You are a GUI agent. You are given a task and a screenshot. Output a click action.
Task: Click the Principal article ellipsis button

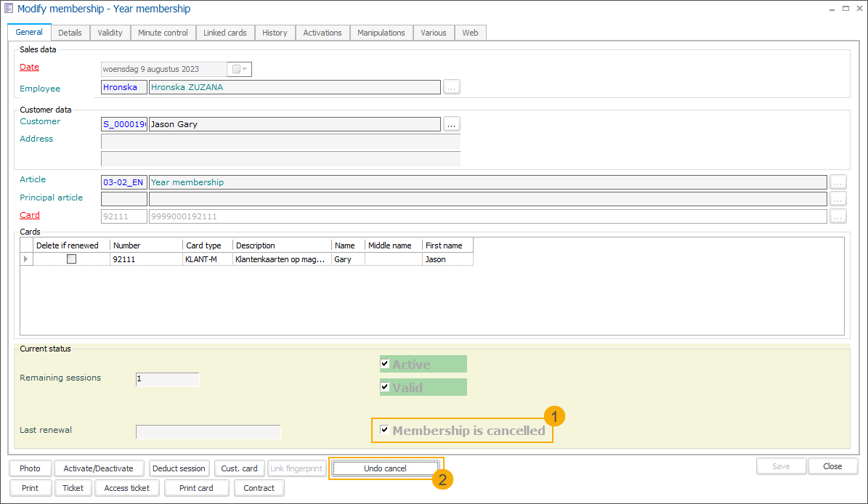(838, 199)
